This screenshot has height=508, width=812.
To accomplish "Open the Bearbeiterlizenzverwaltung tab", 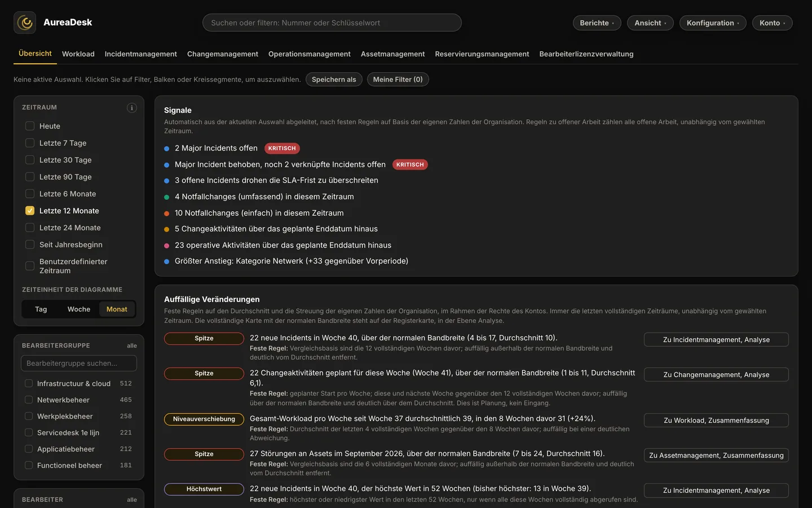I will [x=586, y=54].
